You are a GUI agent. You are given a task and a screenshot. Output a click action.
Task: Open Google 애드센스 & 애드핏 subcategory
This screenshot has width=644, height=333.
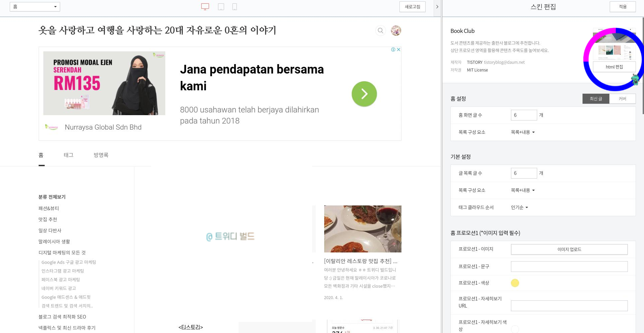66,297
